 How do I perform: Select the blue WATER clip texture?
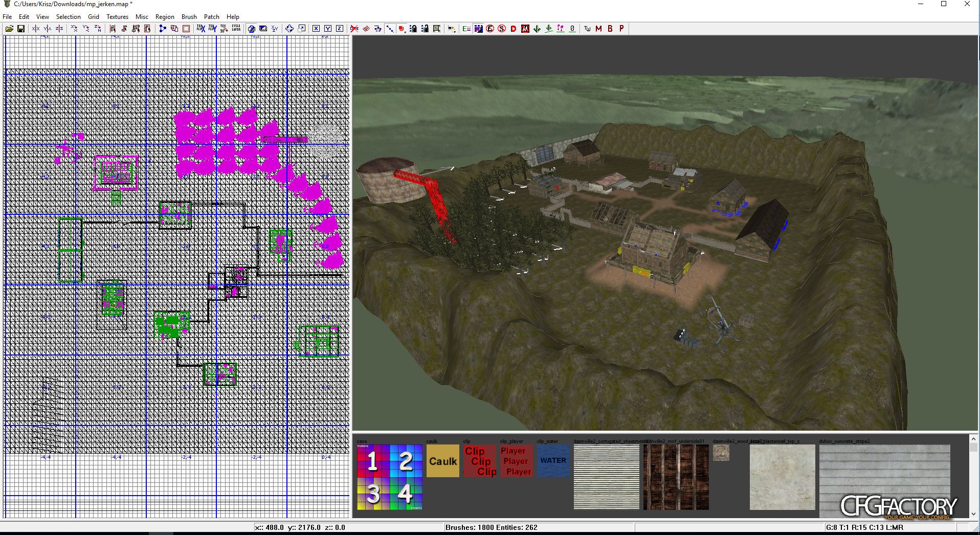pos(553,461)
